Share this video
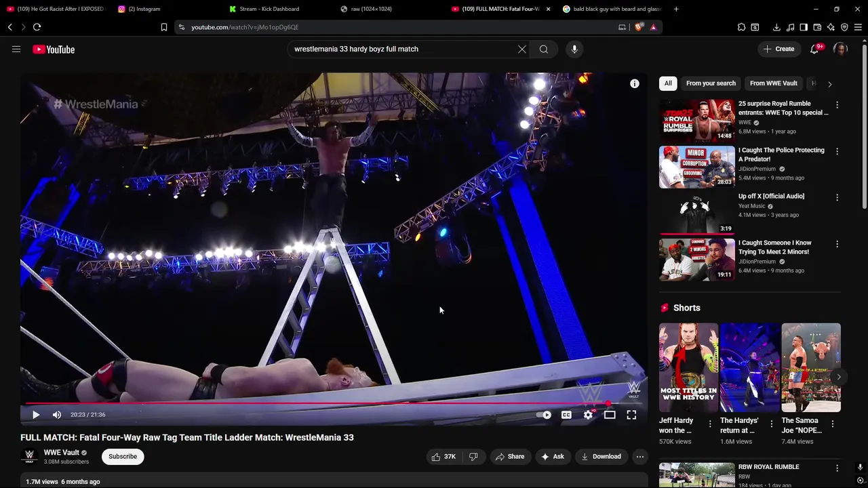Screen dimensions: 868x488 tap(509, 457)
